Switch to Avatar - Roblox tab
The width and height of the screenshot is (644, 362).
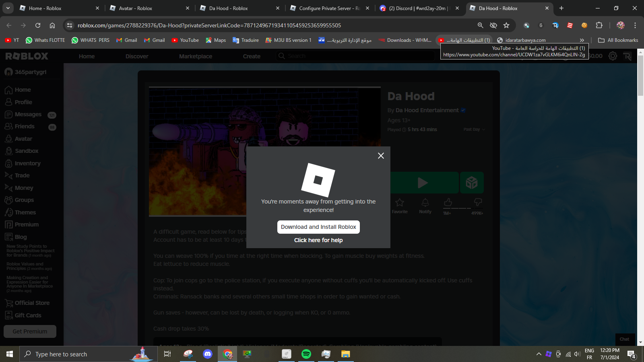[x=150, y=8]
